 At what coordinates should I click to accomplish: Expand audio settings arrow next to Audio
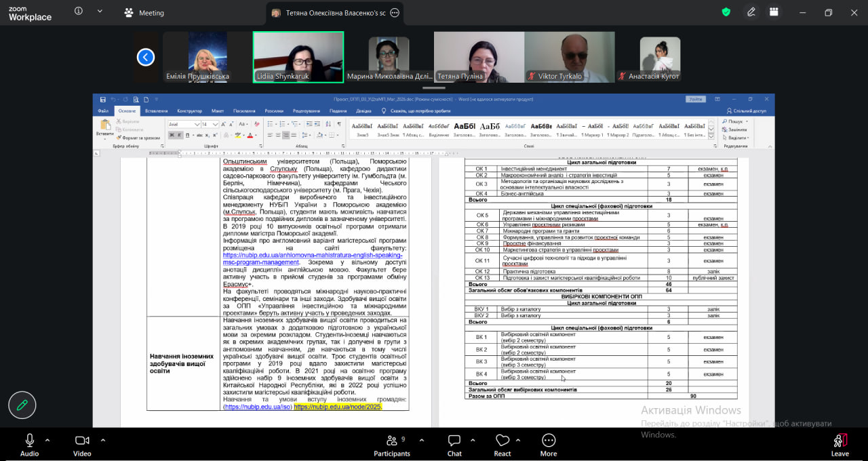(47, 439)
